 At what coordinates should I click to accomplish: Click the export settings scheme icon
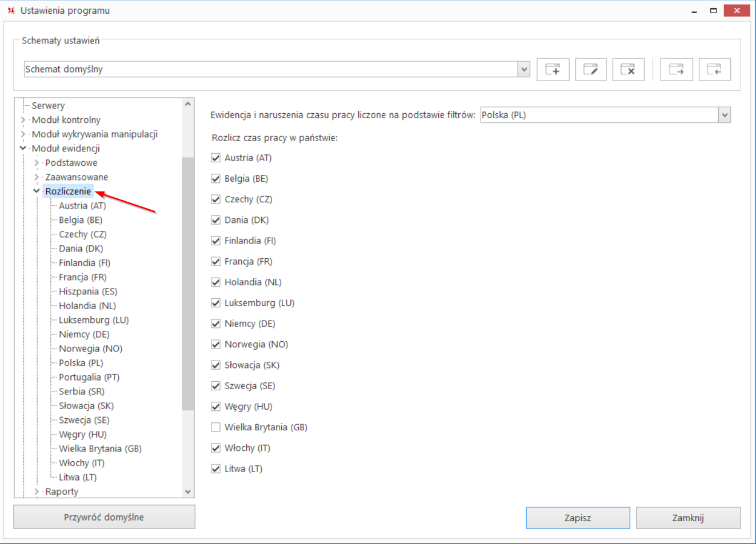coord(677,70)
